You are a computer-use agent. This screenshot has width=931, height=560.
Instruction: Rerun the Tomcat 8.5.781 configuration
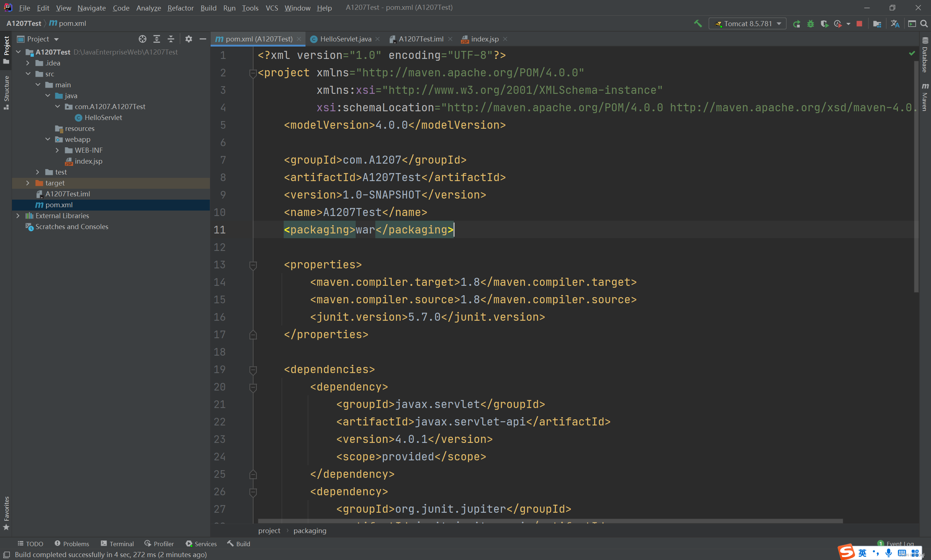[796, 24]
